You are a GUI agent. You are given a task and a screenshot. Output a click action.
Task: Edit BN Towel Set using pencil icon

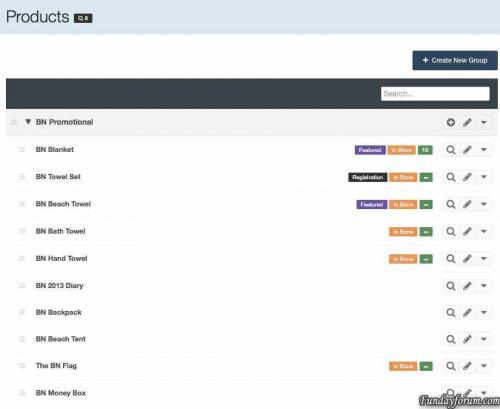467,177
